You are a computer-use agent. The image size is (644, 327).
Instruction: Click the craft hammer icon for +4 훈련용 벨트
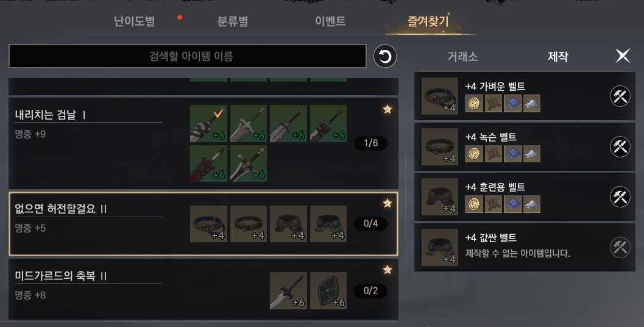click(620, 197)
